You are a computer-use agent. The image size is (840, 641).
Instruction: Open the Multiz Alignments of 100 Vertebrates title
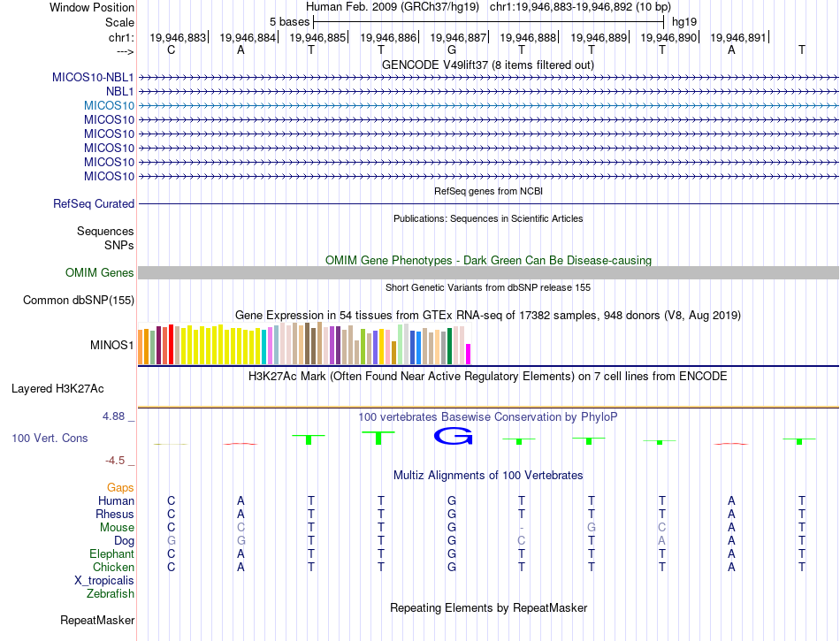[488, 475]
